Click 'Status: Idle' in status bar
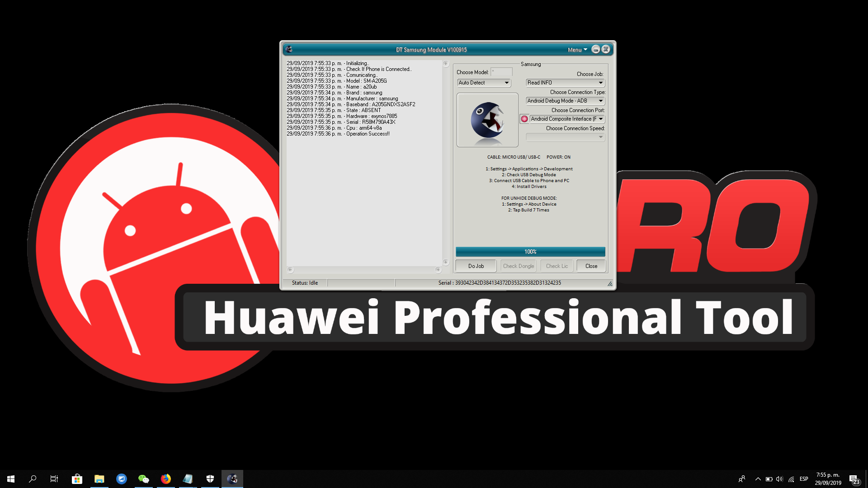 click(305, 283)
